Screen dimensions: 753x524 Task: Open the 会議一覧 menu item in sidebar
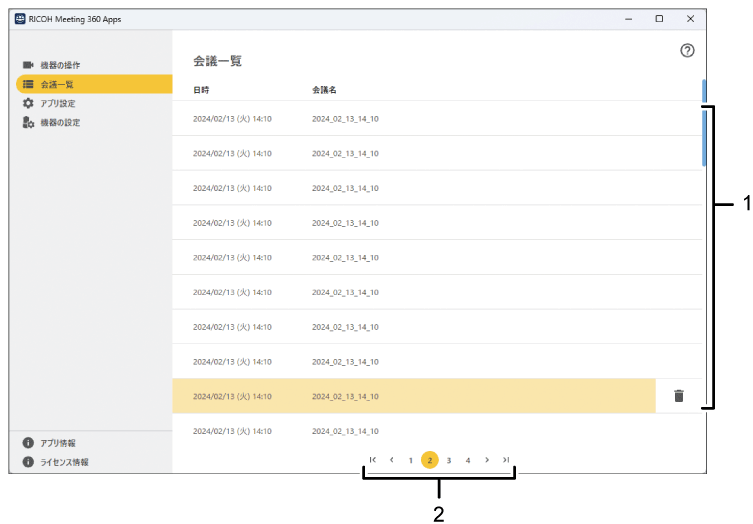coord(58,84)
